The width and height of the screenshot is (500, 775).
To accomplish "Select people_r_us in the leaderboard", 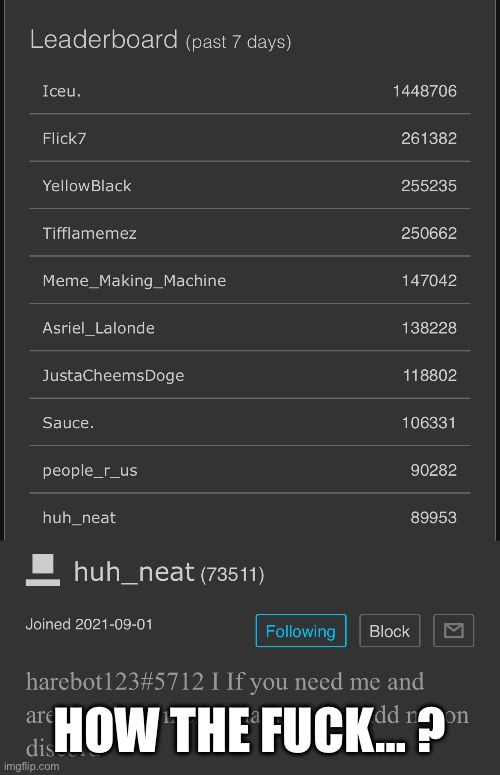I will click(x=250, y=470).
